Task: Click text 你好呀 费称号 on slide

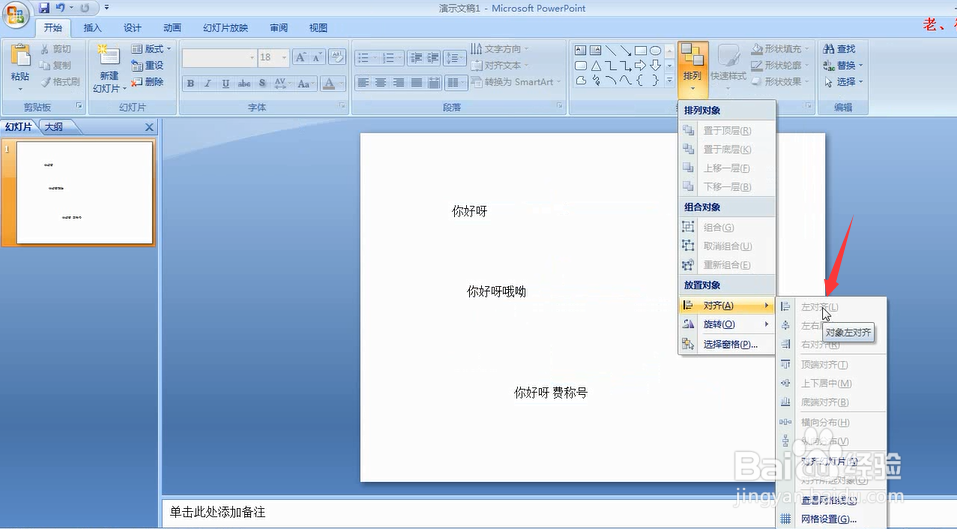Action: tap(551, 392)
